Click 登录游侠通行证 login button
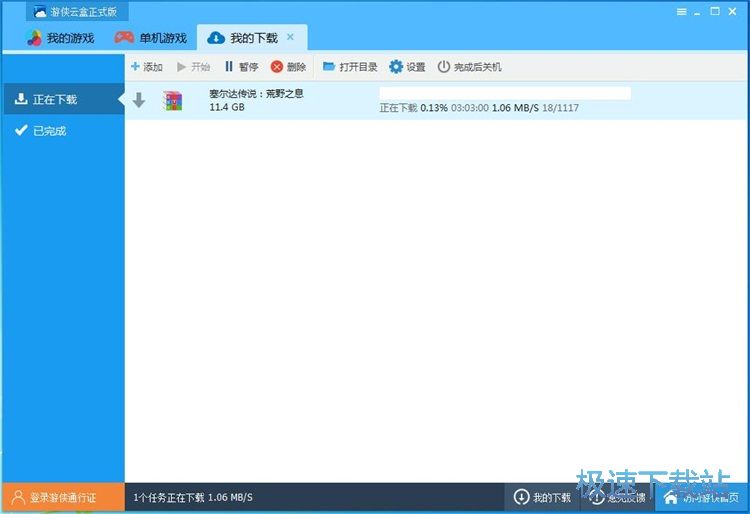This screenshot has width=750, height=514. (62, 497)
